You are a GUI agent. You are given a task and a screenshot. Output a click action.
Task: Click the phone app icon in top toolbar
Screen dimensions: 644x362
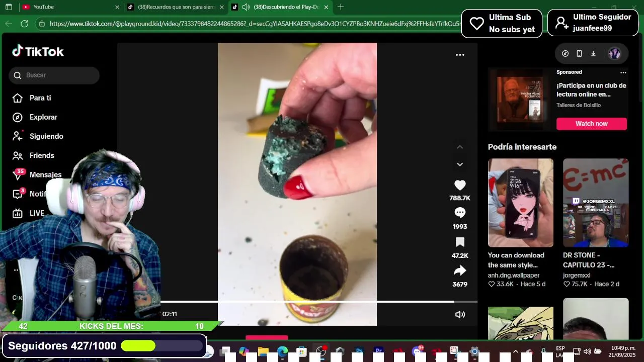579,54
